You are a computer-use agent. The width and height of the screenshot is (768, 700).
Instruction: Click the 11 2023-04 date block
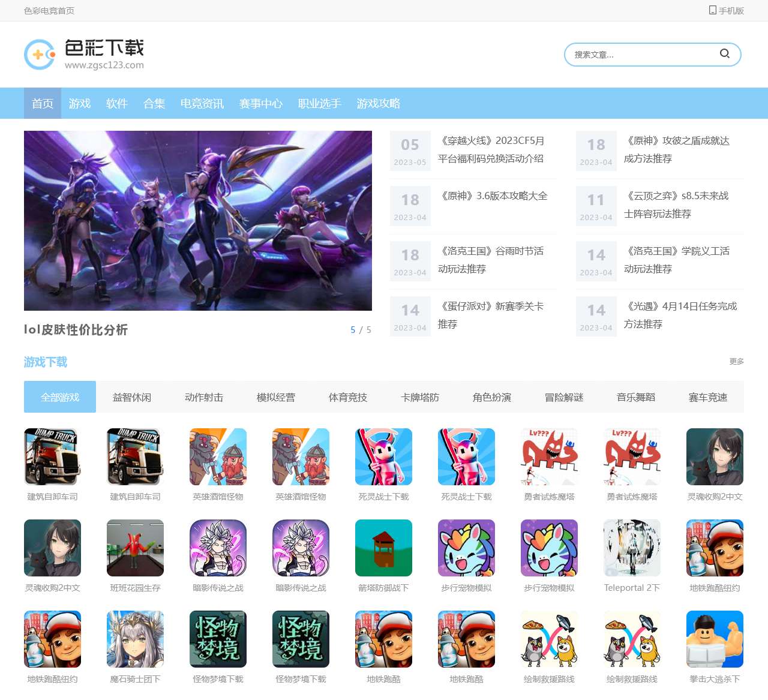point(596,206)
